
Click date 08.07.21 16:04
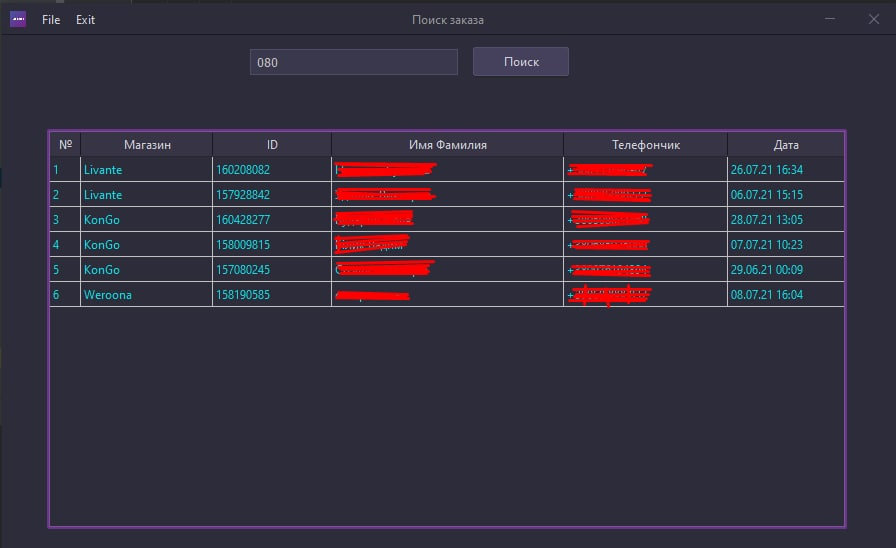(x=786, y=294)
